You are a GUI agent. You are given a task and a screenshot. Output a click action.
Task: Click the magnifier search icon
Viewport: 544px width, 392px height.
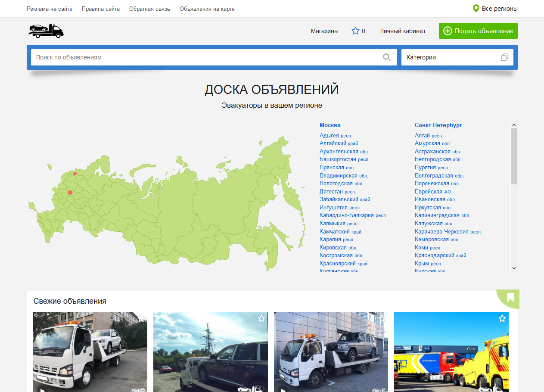386,57
